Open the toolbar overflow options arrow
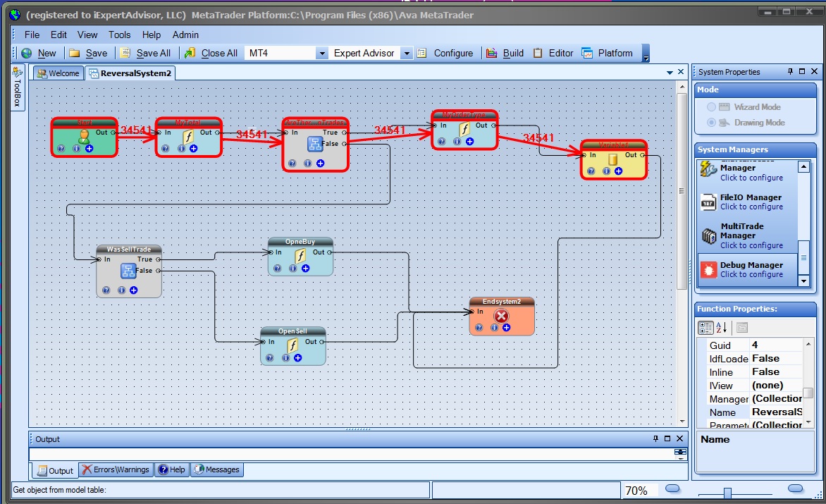The width and height of the screenshot is (826, 504). [646, 54]
